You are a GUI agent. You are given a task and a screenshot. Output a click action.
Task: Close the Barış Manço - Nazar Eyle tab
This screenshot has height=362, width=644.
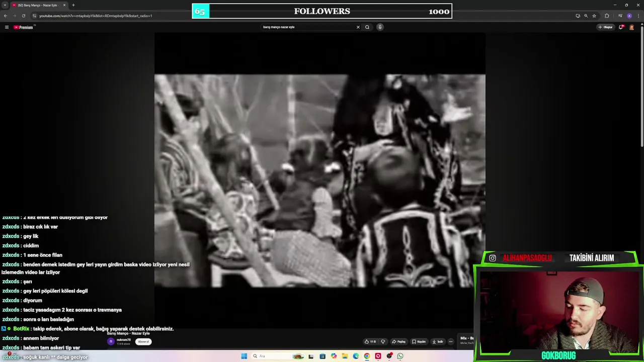tap(64, 5)
